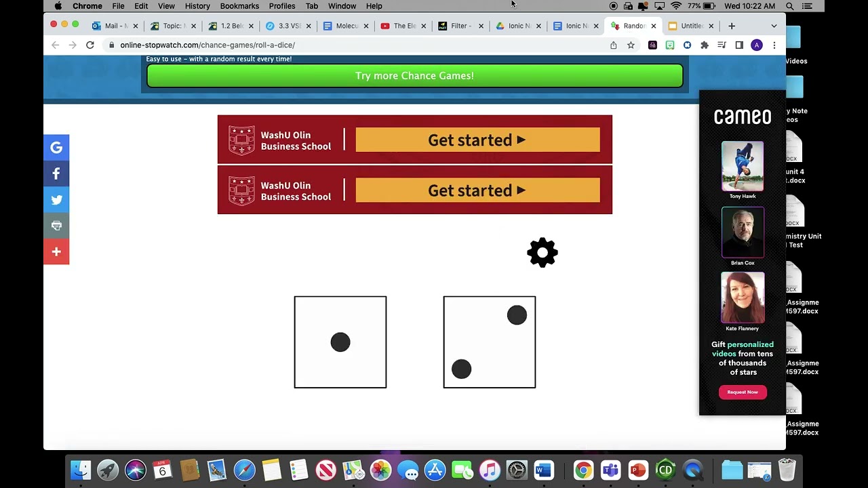Open the Apple menu
Viewport: 868px width, 488px height.
coord(58,6)
